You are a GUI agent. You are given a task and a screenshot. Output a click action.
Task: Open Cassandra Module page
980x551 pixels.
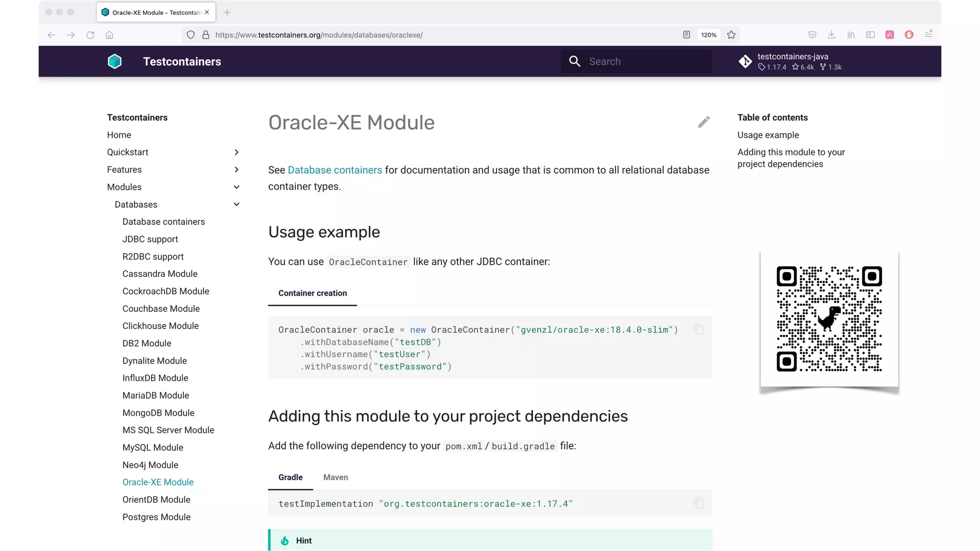click(160, 274)
